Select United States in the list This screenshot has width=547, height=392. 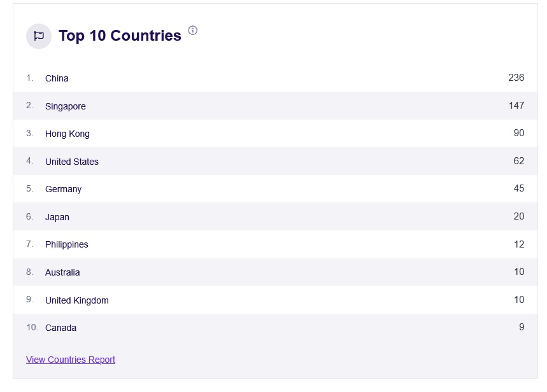[x=72, y=162]
